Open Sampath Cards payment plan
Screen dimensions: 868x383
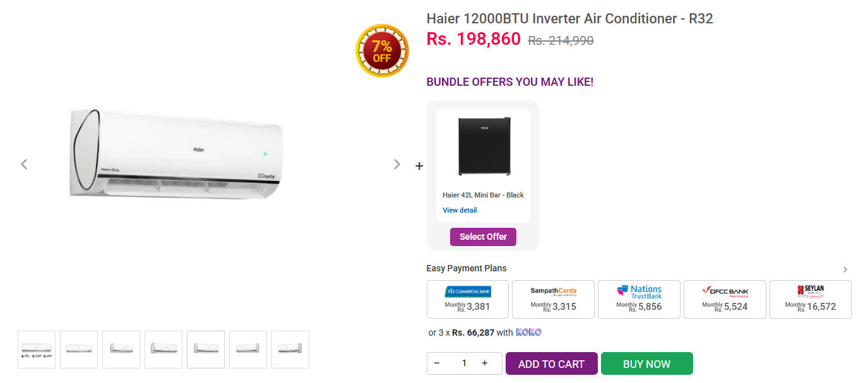point(553,299)
